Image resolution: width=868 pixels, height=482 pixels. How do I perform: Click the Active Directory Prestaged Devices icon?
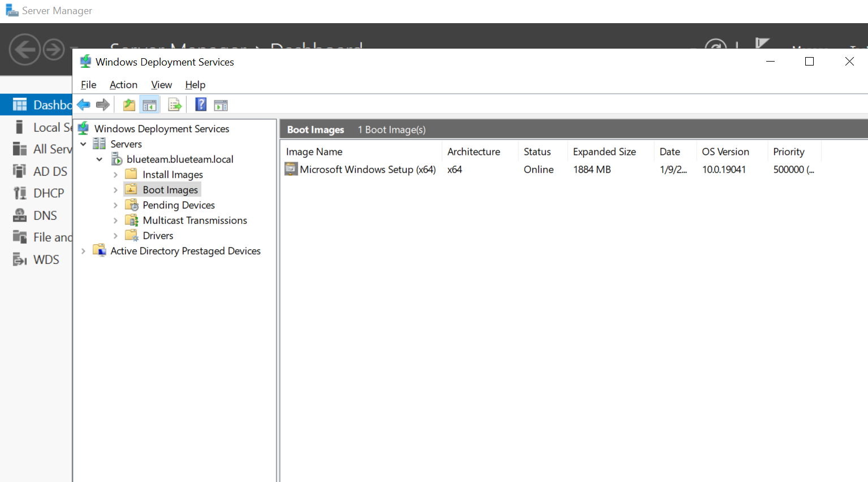(x=100, y=250)
